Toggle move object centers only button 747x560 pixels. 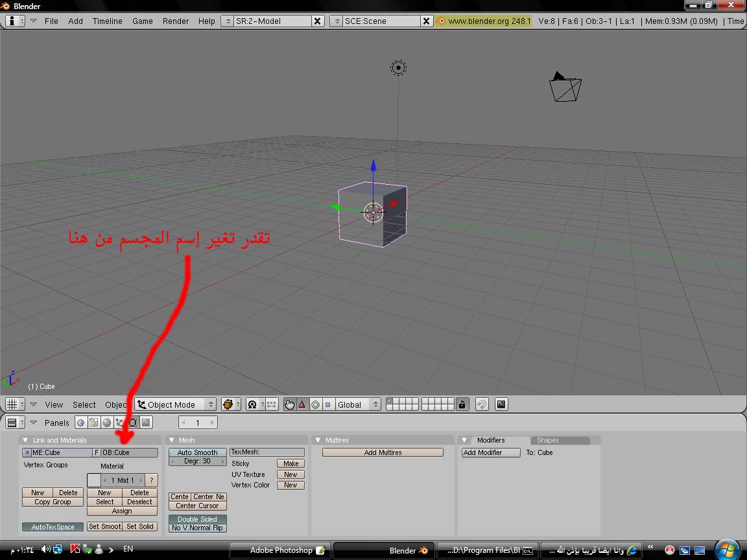pyautogui.click(x=272, y=404)
